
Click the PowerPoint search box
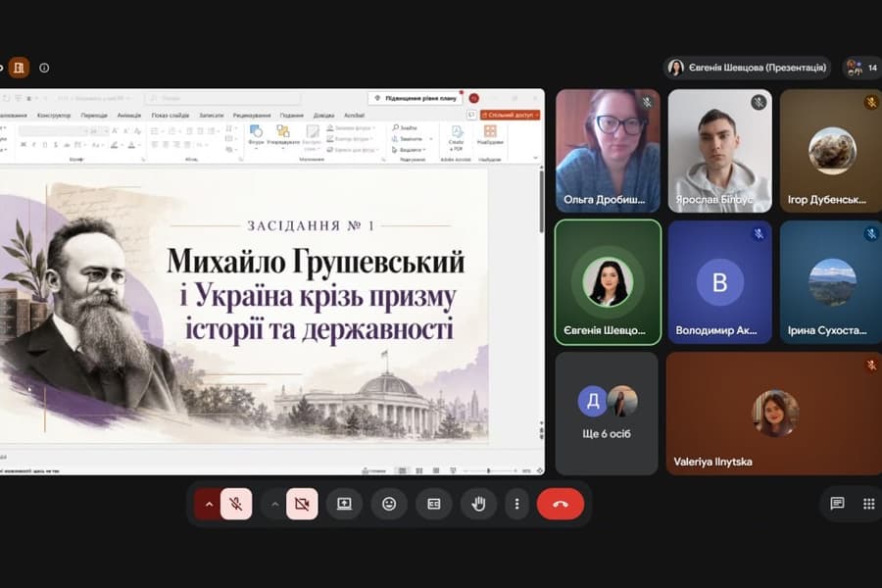[222, 98]
